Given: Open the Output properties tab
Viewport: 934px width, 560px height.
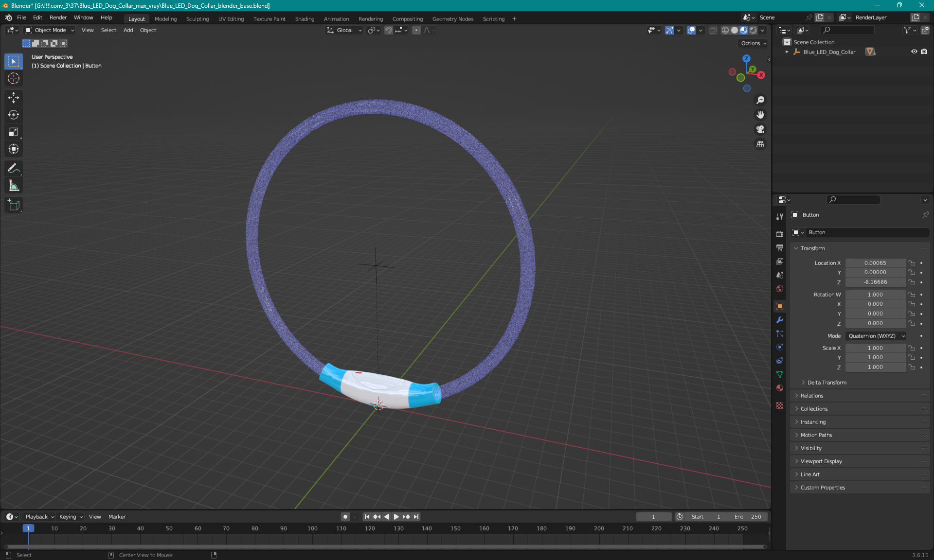Looking at the screenshot, I should 780,247.
